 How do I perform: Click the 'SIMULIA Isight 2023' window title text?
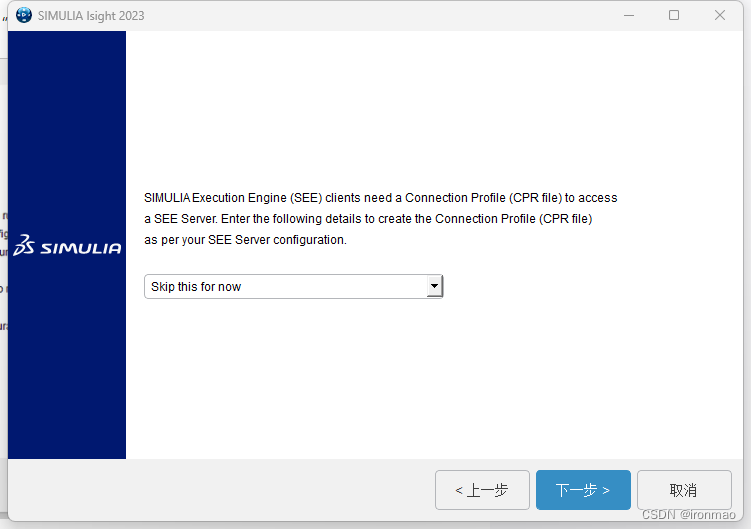tap(91, 16)
